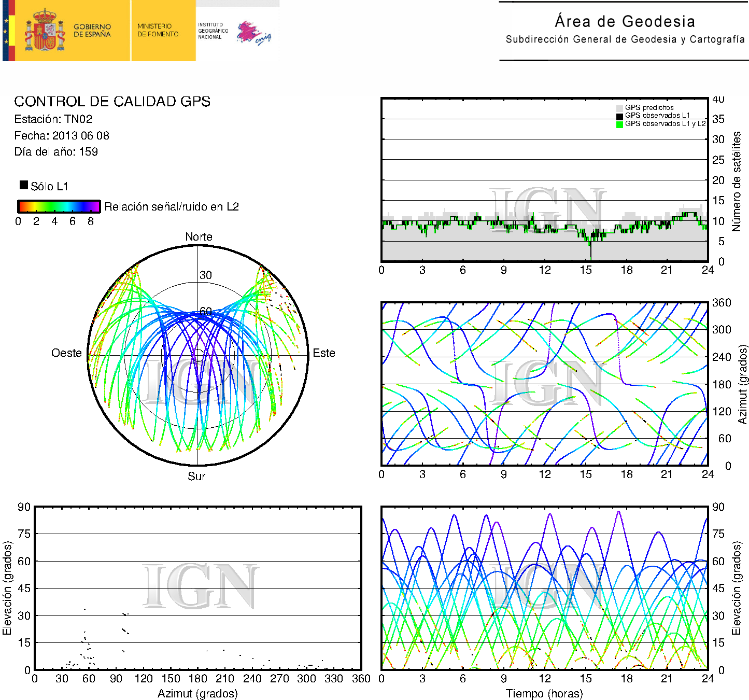Click Subdirección General de Geodesia y Cartografía
749x700 pixels.
[x=625, y=39]
